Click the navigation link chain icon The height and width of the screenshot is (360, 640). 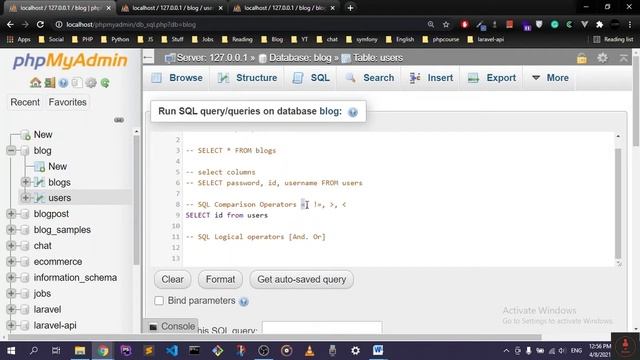pyautogui.click(x=119, y=120)
